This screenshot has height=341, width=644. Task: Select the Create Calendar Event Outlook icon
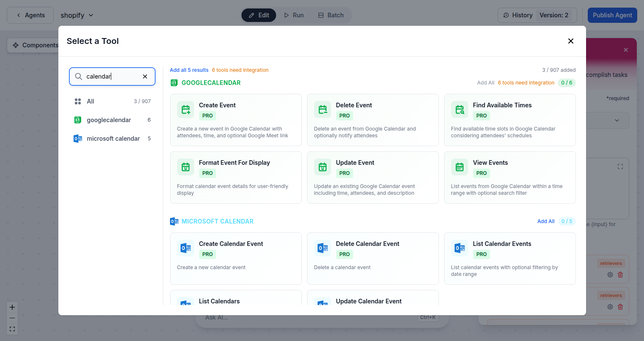pyautogui.click(x=185, y=248)
